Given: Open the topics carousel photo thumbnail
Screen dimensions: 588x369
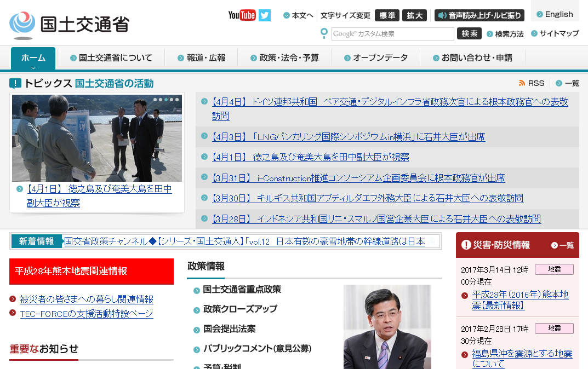Looking at the screenshot, I should (x=97, y=138).
